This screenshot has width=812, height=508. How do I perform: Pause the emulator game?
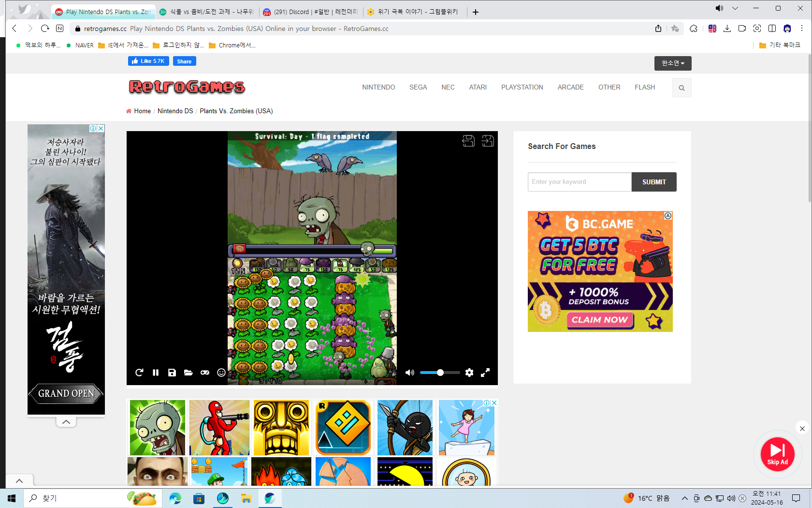[156, 373]
